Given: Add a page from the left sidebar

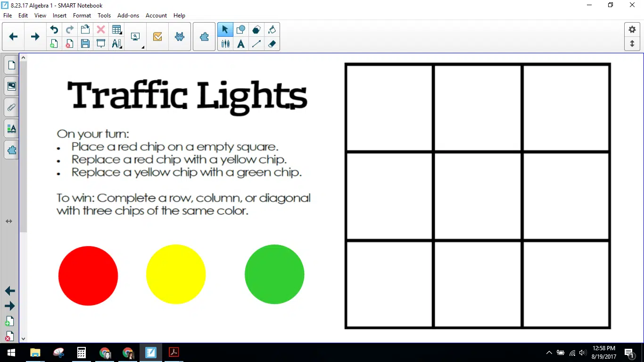Looking at the screenshot, I should click(x=9, y=321).
